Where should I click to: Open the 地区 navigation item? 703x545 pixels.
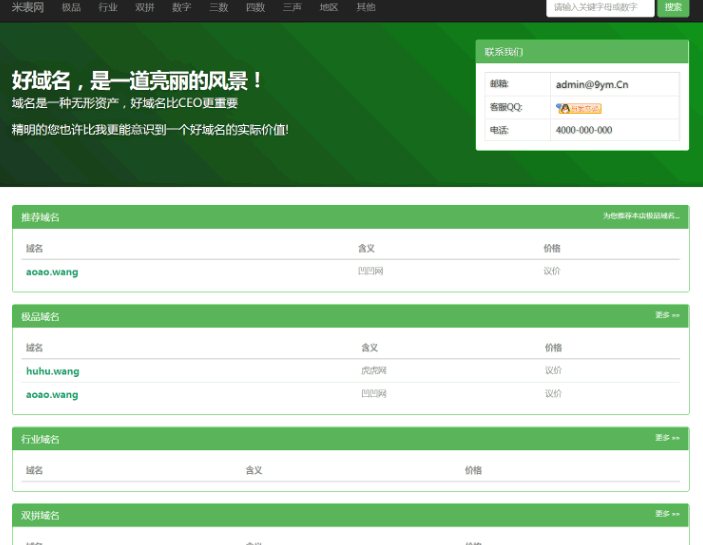point(329,7)
